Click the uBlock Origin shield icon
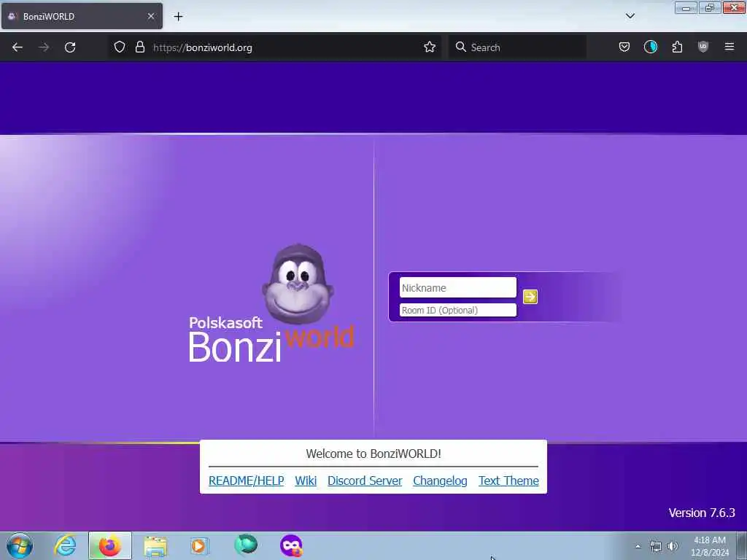This screenshot has width=747, height=560. [x=703, y=47]
